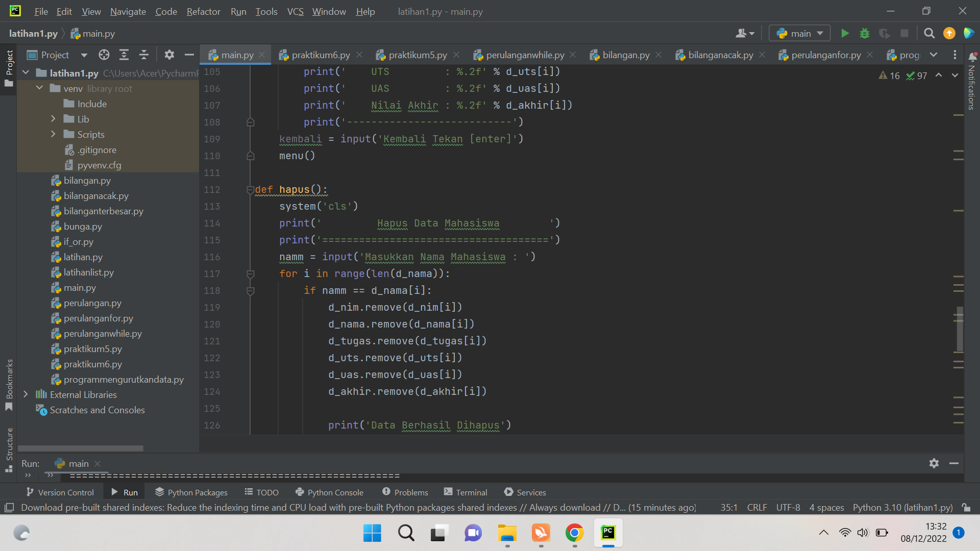The image size is (980, 551).
Task: Collapse all items in Project panel
Action: (144, 55)
